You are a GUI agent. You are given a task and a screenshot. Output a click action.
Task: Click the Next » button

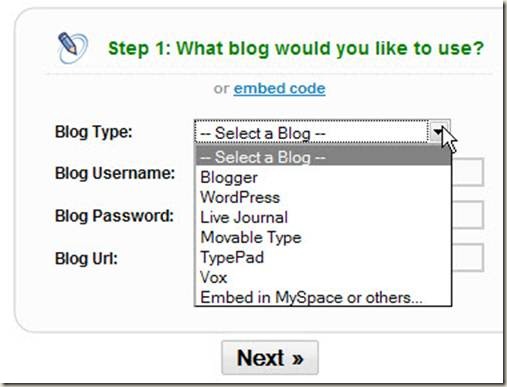[x=270, y=358]
